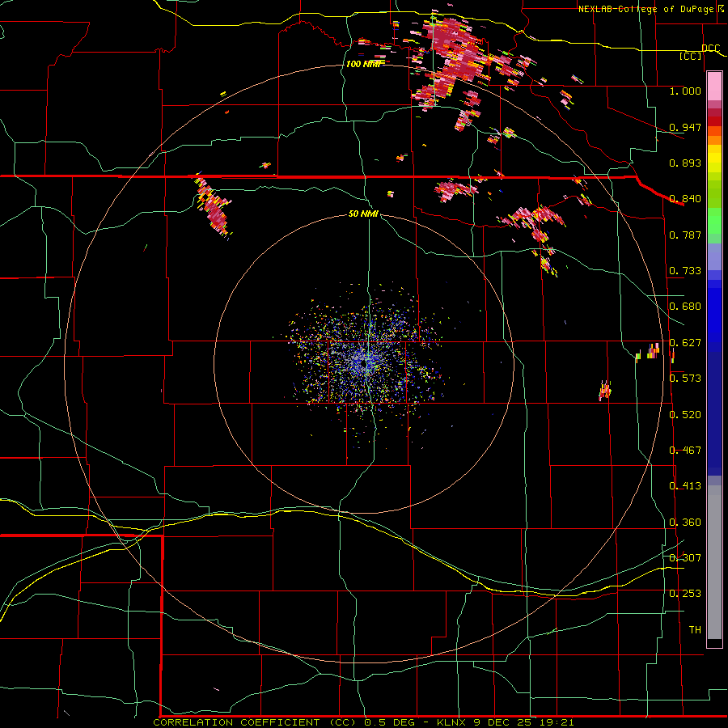728x728 pixels.
Task: Select the 0.467 scale value
Action: click(685, 451)
